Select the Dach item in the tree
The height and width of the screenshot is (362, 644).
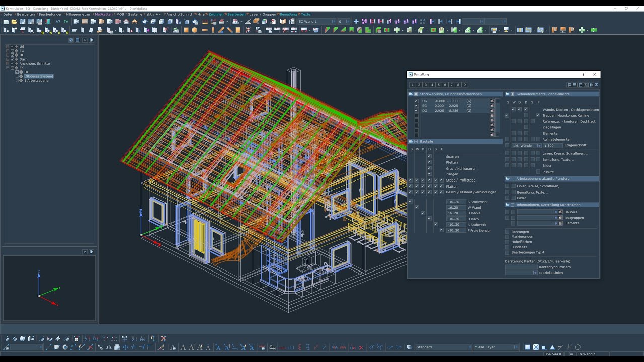click(24, 59)
